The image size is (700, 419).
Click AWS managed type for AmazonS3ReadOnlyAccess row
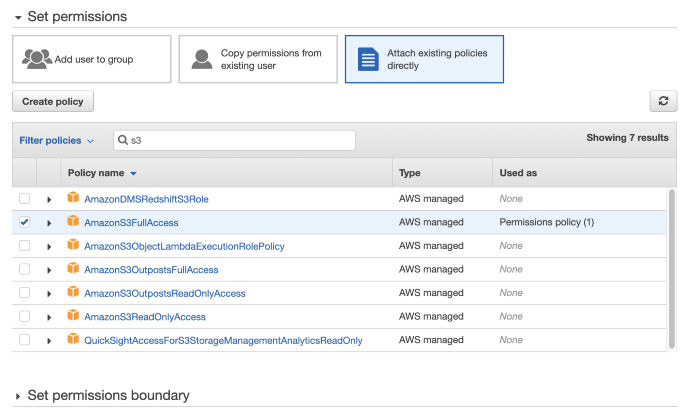[x=431, y=316]
